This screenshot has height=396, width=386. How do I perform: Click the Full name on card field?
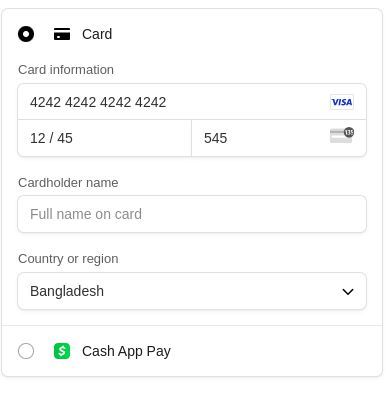coord(192,214)
